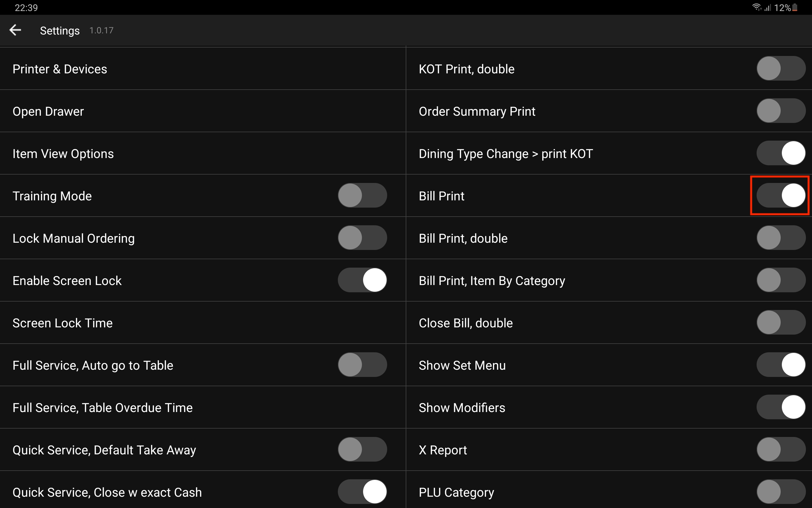Tap the Settings title text

[60, 30]
